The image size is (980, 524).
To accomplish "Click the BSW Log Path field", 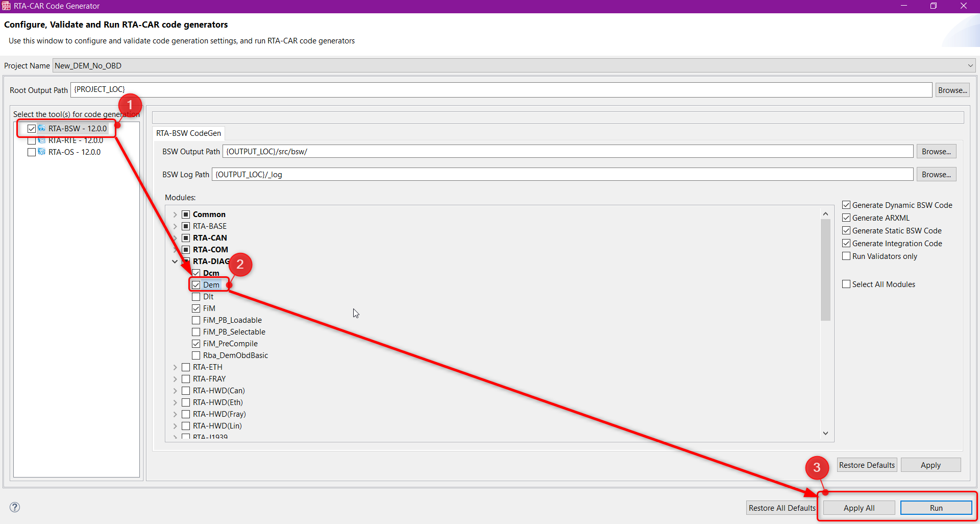I will point(562,174).
